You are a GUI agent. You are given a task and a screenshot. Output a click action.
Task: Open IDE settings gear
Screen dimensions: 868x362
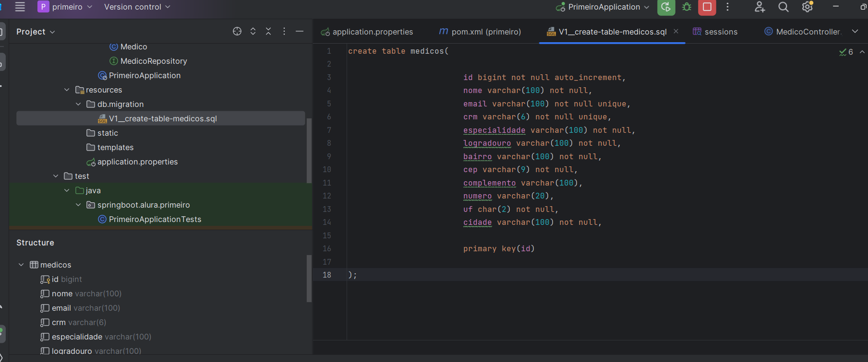point(808,7)
